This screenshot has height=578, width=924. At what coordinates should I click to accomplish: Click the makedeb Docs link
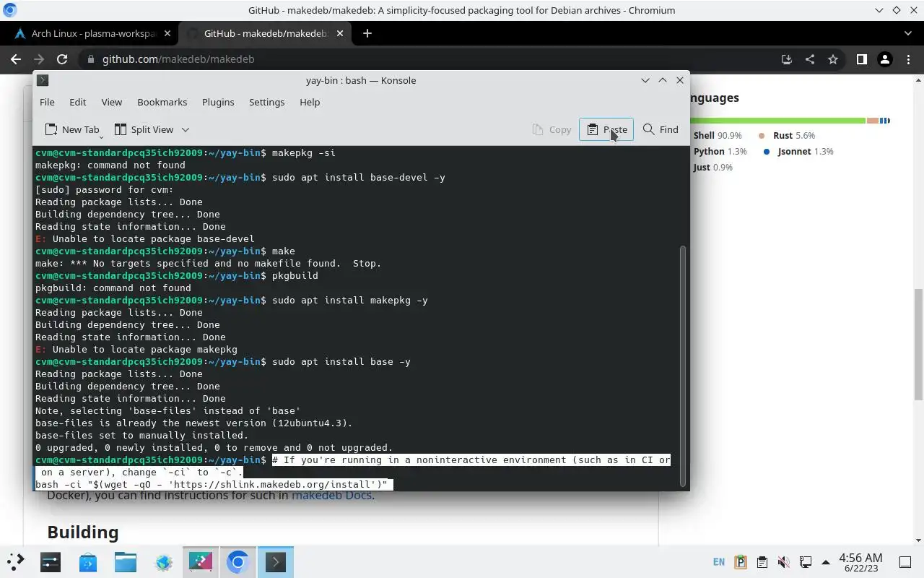pyautogui.click(x=332, y=496)
